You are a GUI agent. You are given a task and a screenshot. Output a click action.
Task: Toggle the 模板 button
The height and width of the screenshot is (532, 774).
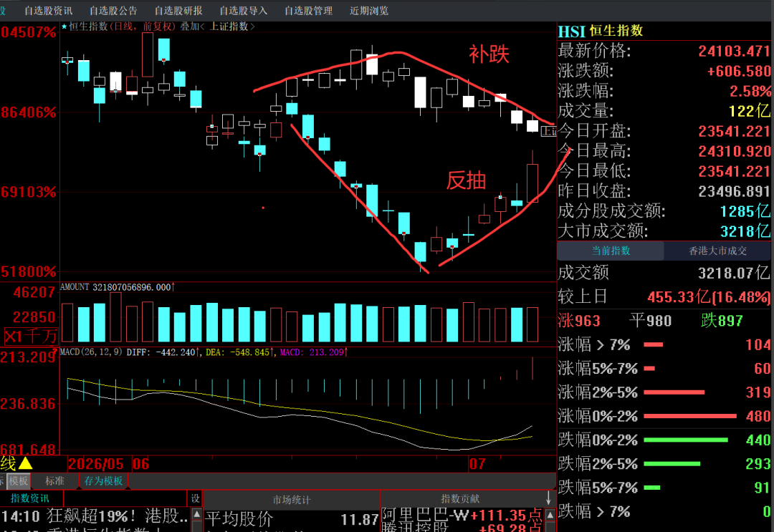(x=19, y=480)
